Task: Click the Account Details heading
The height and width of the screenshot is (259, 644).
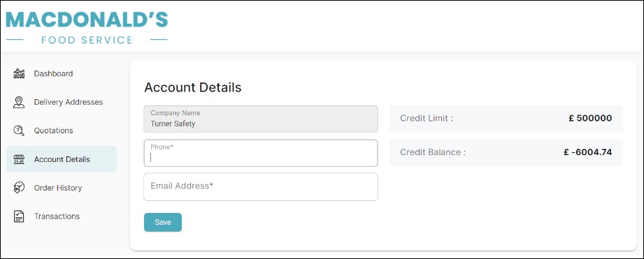Action: (192, 87)
